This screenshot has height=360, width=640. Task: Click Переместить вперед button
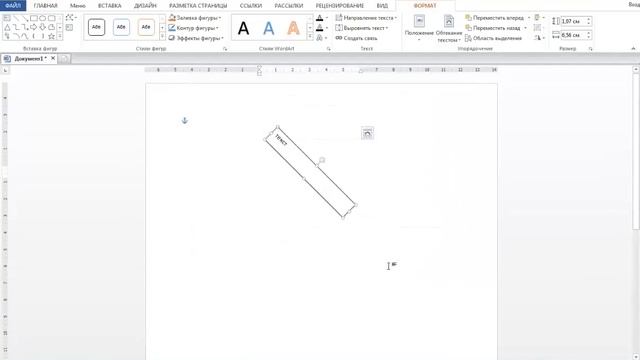tap(494, 18)
